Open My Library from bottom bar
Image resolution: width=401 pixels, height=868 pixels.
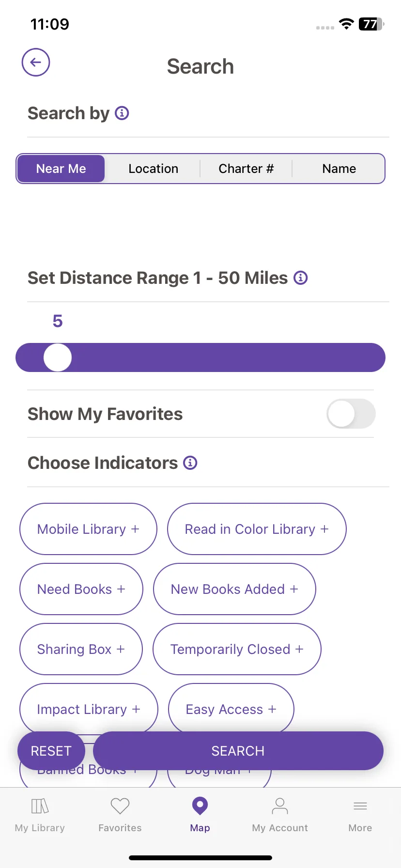[40, 815]
